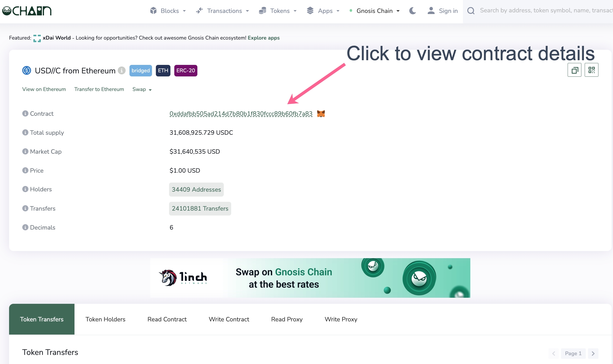Click the info icon next to Market Cap
Viewport: 613px width, 364px height.
(25, 151)
